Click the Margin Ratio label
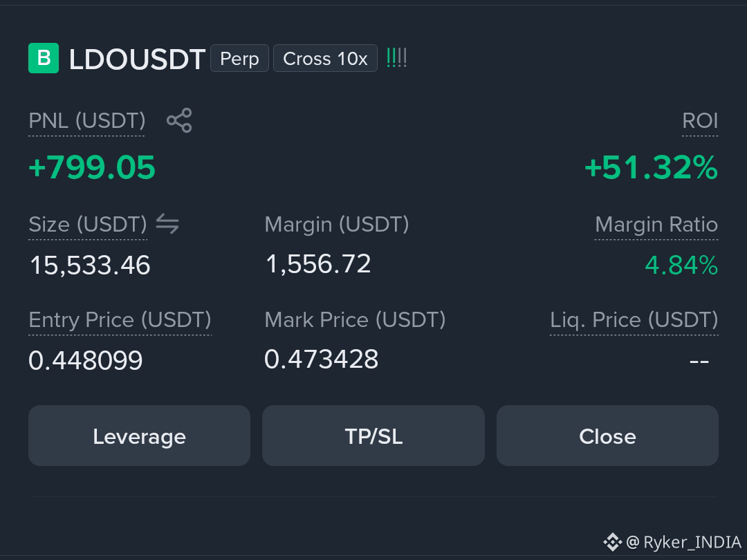Image resolution: width=747 pixels, height=560 pixels. click(x=656, y=224)
